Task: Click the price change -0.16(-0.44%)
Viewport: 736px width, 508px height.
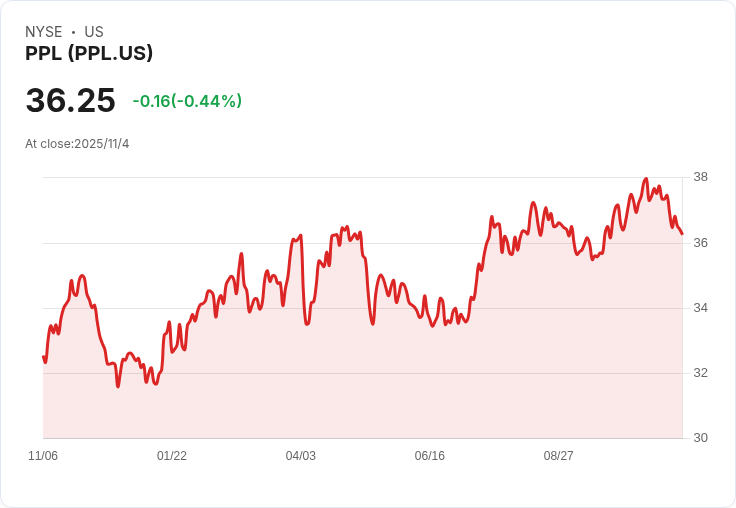Action: [187, 101]
